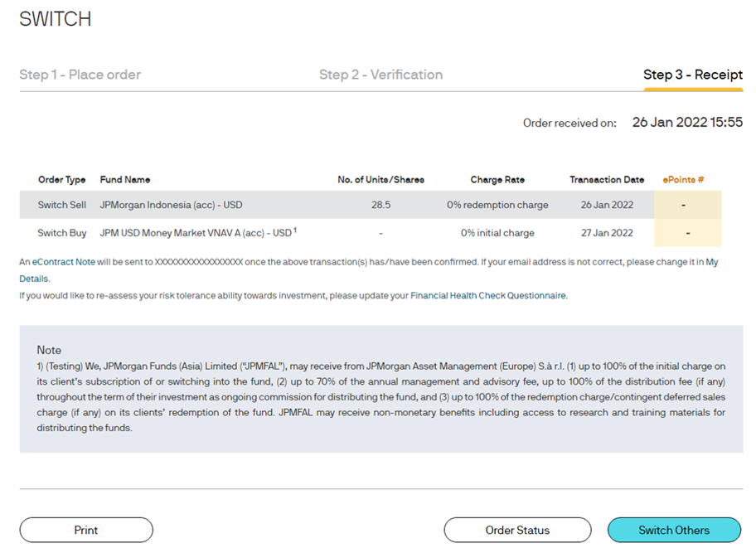Click the Charge Rate column header
This screenshot has width=756, height=553.
497,180
